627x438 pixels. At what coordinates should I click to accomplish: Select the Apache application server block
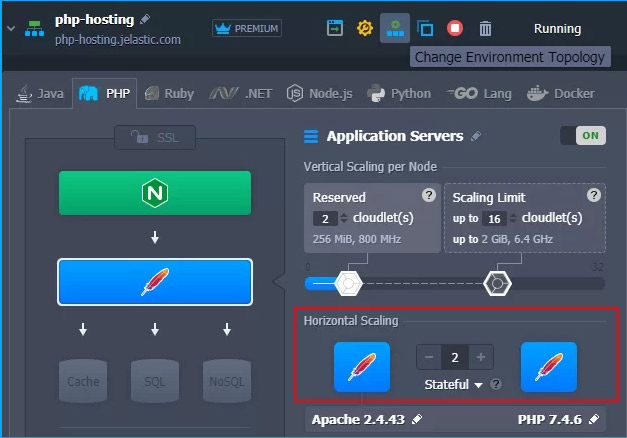click(155, 282)
